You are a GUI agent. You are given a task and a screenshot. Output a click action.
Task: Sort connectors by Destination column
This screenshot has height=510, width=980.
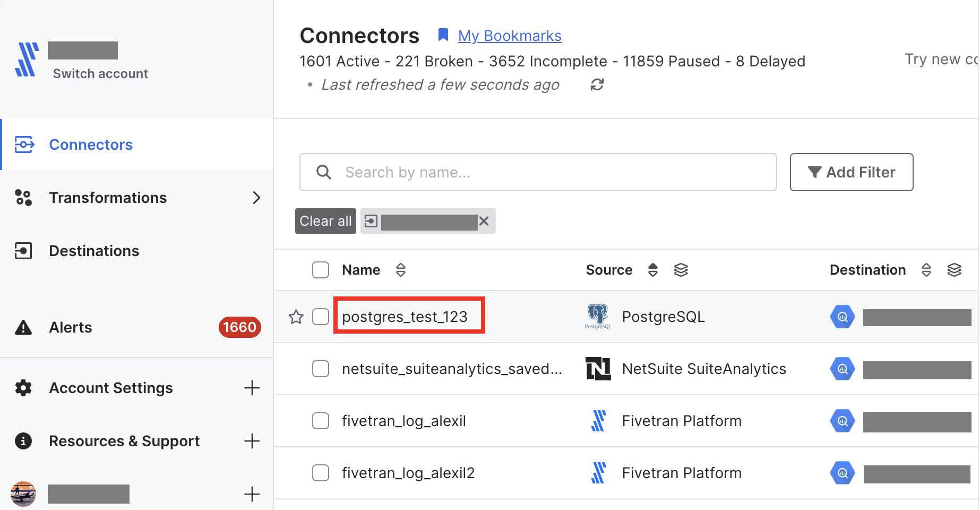click(926, 270)
